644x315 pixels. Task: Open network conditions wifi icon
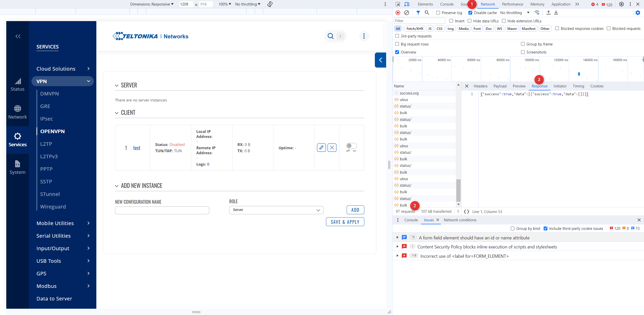pyautogui.click(x=537, y=13)
